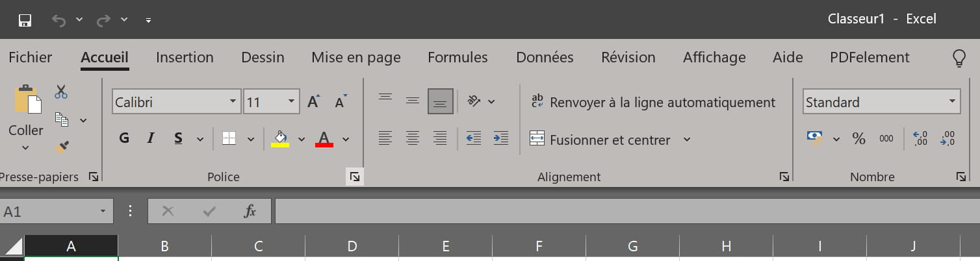Click the increase indent icon
This screenshot has height=261, width=980.
click(500, 138)
